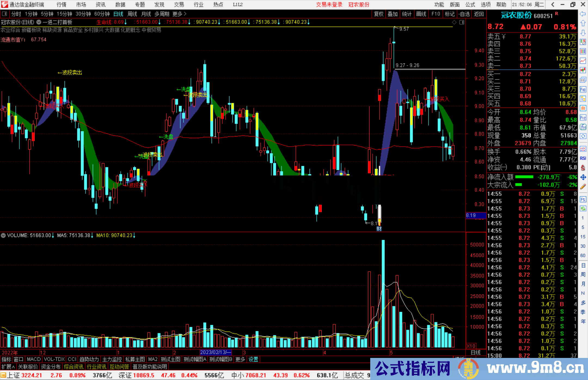588x380 pixels.
Task: Click the red S dollar icon
Action: click(583, 168)
